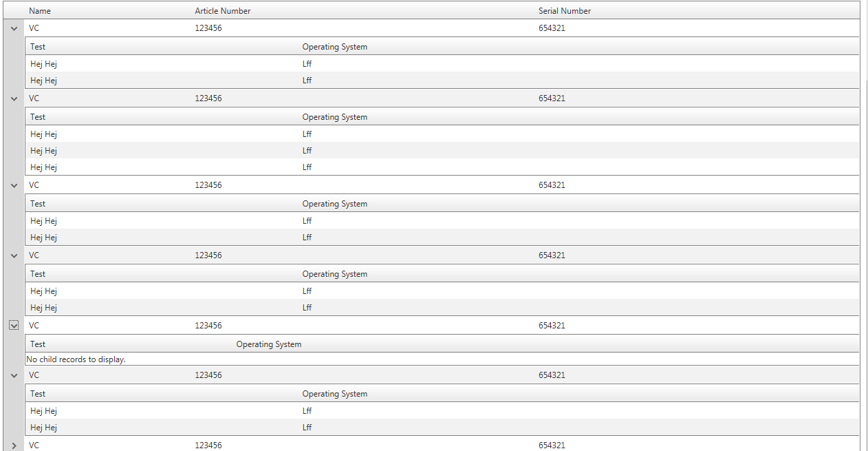Sort by the Article Number column header
868x451 pixels.
[223, 11]
